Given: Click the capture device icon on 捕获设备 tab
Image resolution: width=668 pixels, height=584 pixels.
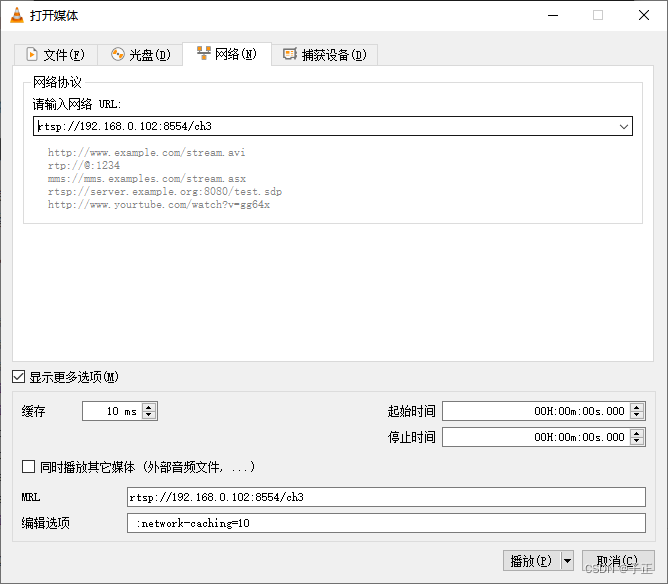Looking at the screenshot, I should click(x=290, y=54).
